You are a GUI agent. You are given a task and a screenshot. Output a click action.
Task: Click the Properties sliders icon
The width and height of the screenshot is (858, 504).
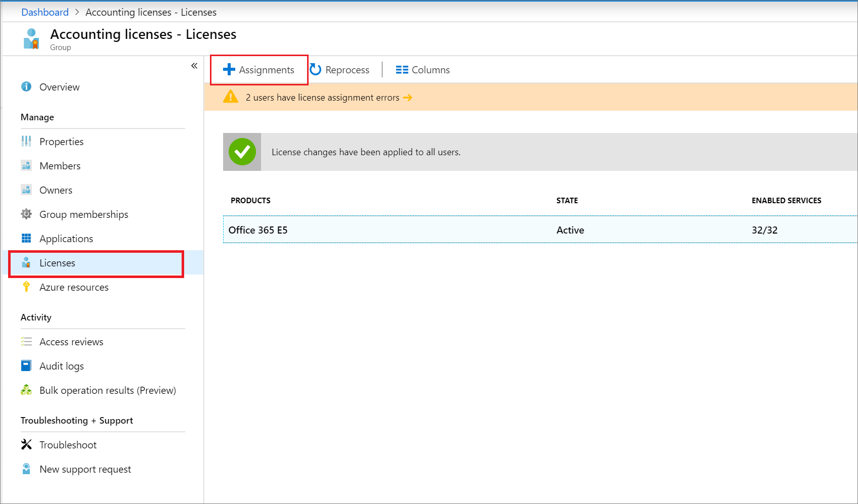(26, 141)
